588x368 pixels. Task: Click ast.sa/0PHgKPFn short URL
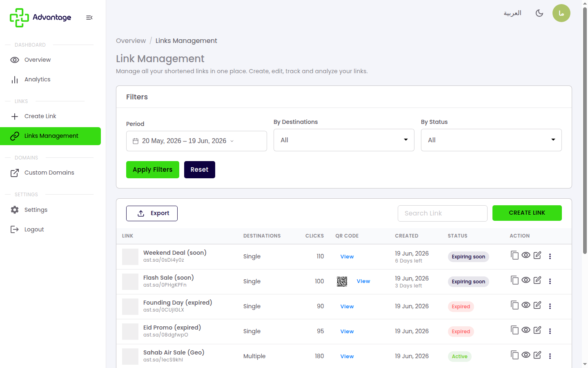tap(165, 285)
